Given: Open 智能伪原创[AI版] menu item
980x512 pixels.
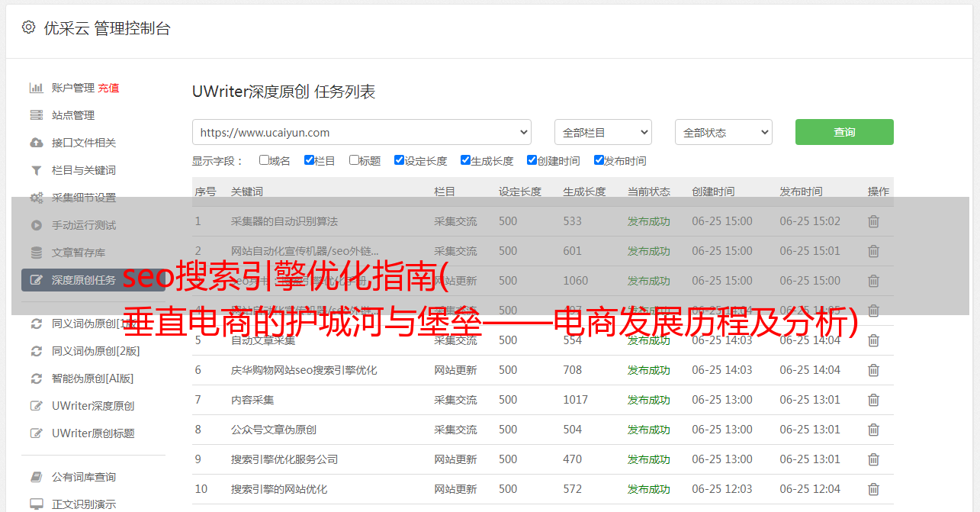Looking at the screenshot, I should click(x=93, y=378).
